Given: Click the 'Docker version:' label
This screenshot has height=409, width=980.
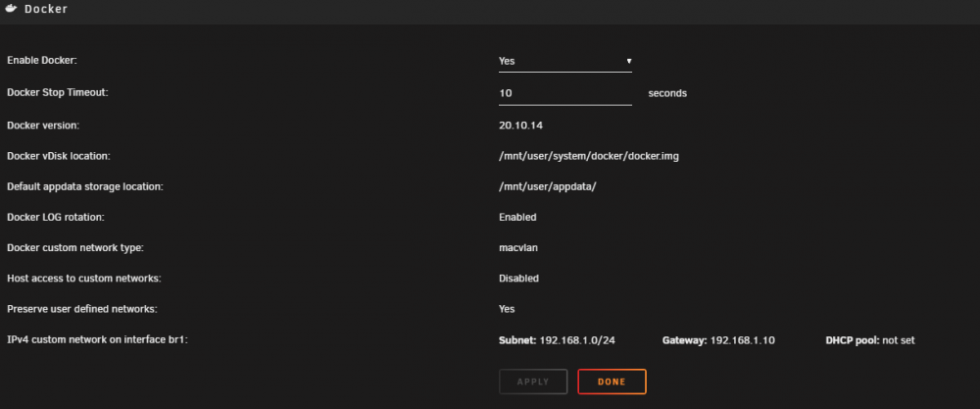Looking at the screenshot, I should [x=43, y=126].
